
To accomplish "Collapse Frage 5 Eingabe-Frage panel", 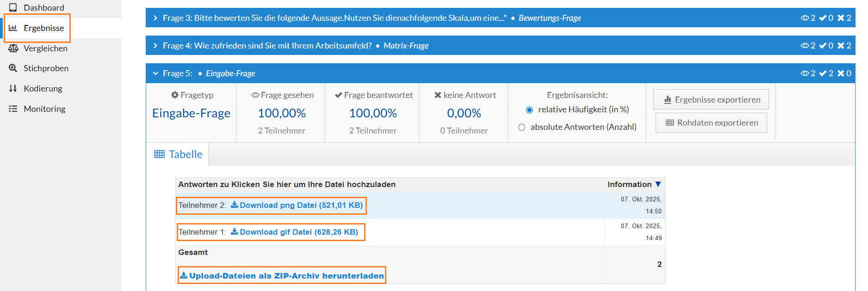I will [x=155, y=73].
